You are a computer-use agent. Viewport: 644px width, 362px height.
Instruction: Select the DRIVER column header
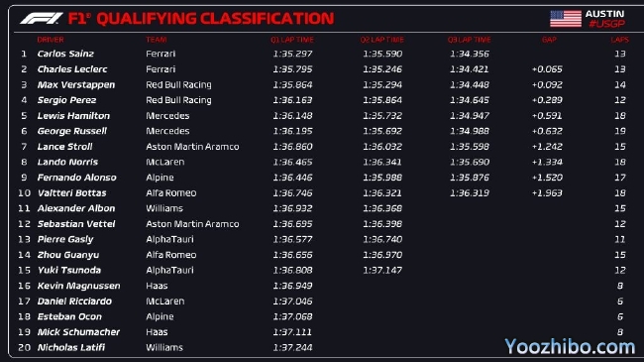pyautogui.click(x=51, y=40)
